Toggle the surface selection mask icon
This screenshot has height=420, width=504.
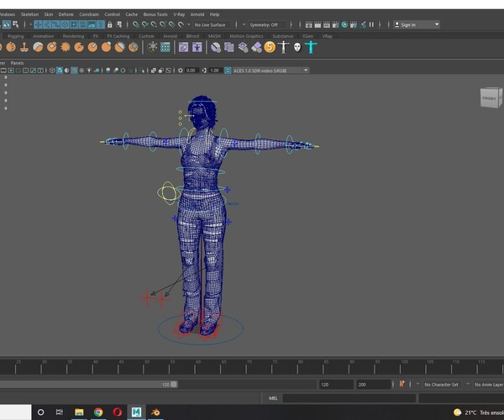point(65,24)
